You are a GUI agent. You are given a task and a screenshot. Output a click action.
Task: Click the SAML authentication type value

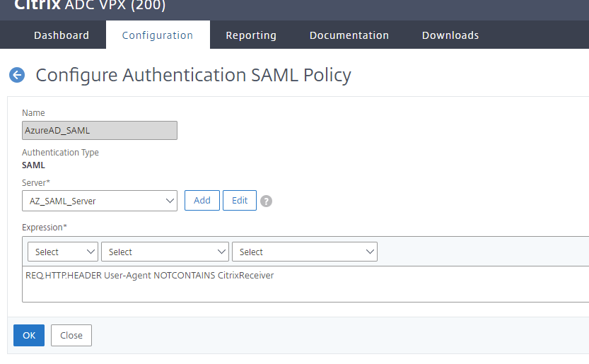click(33, 165)
